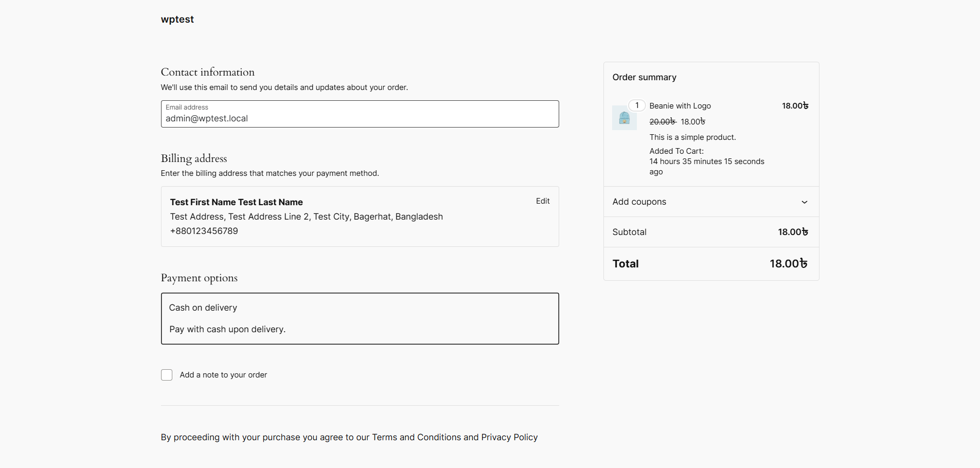This screenshot has width=980, height=468.
Task: Click the Total amount in order summary
Action: point(788,264)
